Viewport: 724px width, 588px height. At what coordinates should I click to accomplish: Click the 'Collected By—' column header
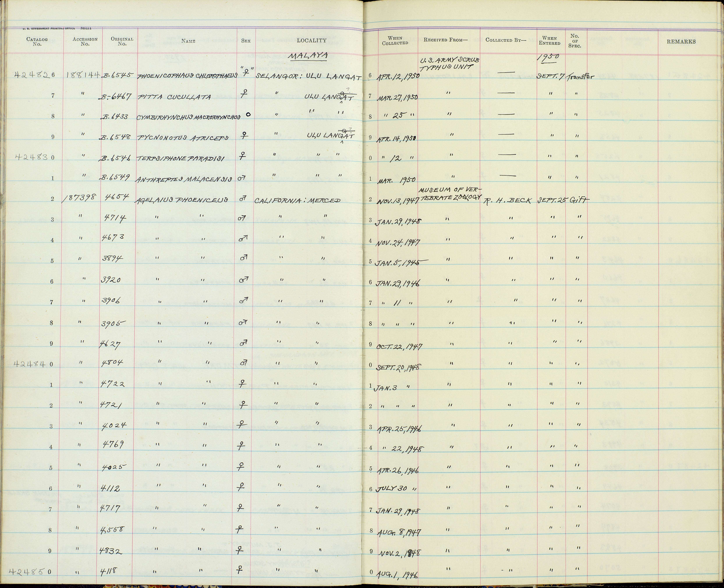click(x=506, y=40)
